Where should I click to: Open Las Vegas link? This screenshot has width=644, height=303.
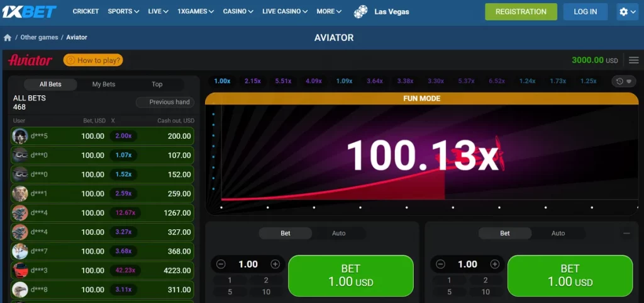tap(391, 11)
